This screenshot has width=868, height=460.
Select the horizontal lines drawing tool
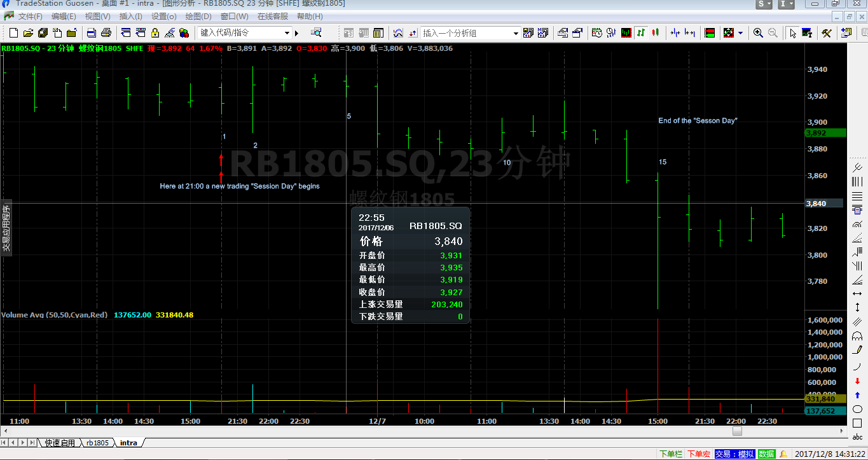coord(857,197)
